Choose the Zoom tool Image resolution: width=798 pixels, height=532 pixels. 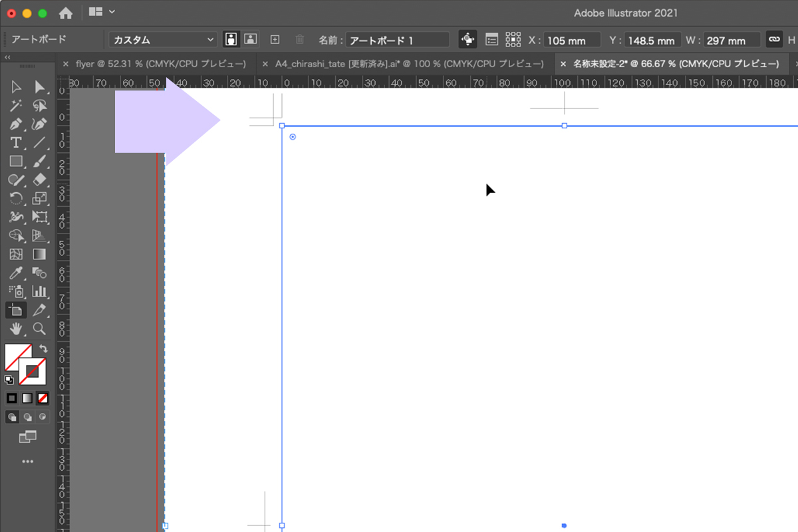coord(39,329)
